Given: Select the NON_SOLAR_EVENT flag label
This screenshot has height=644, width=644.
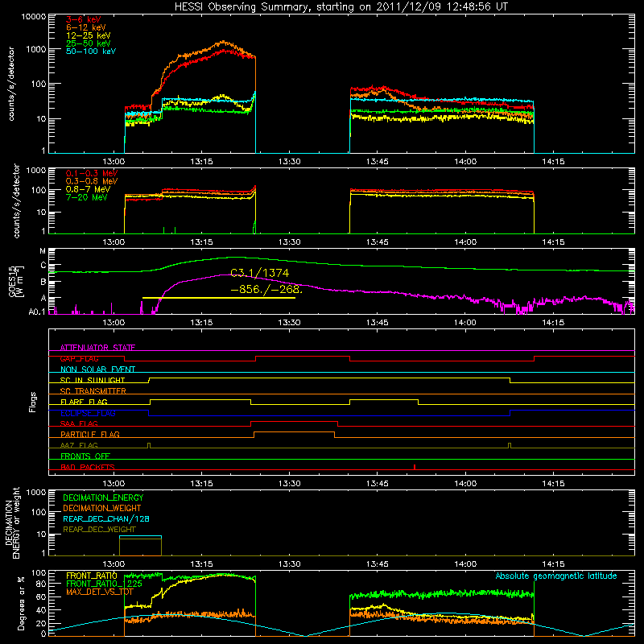Looking at the screenshot, I should 97,369.
